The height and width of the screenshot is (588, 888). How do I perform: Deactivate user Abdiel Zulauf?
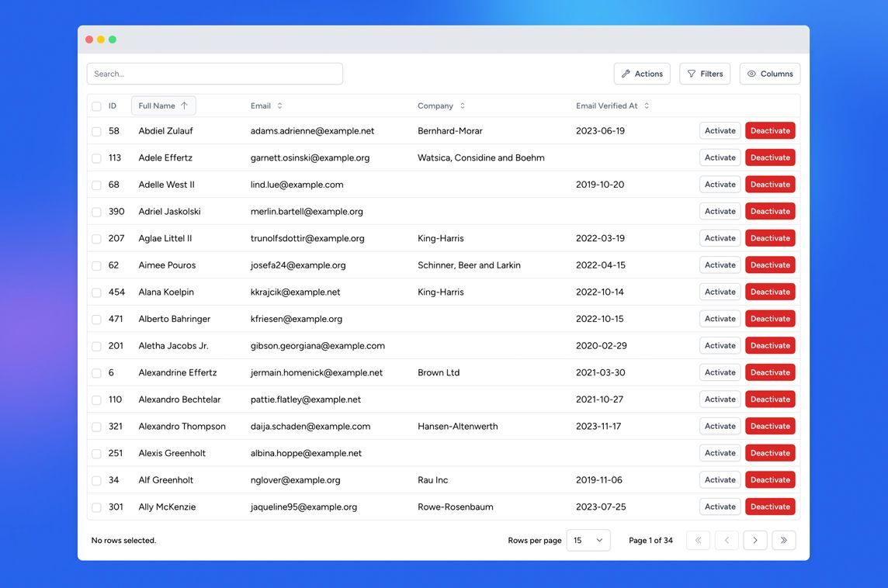point(770,131)
